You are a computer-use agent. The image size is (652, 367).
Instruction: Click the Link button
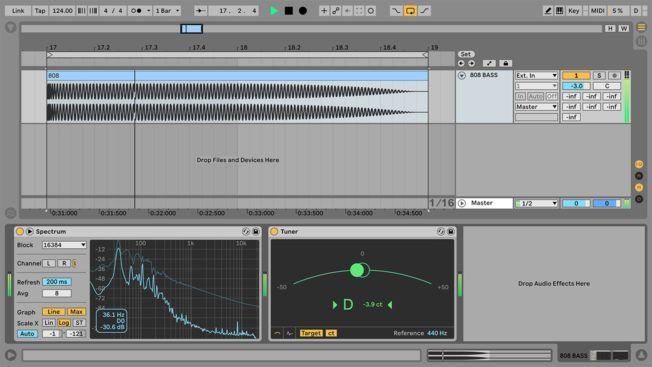click(18, 11)
